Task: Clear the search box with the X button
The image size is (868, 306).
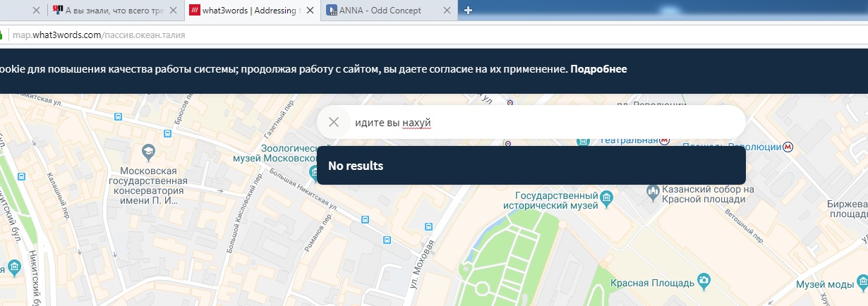Action: tap(334, 123)
